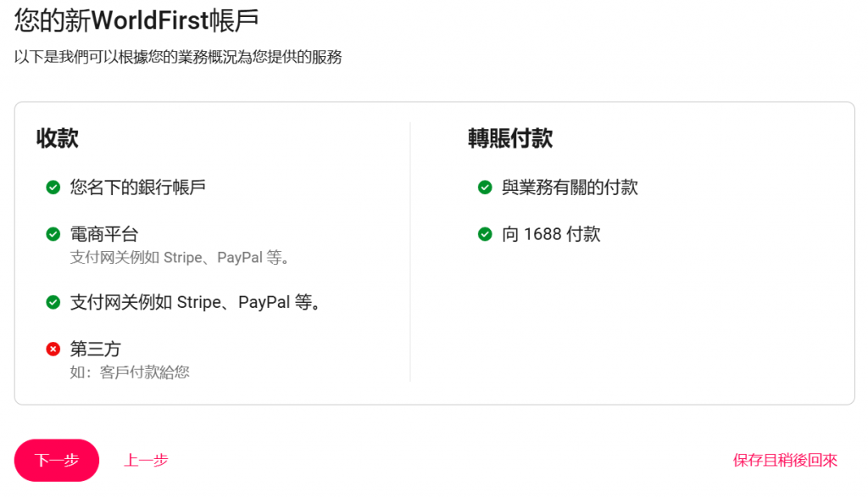Click green check beside 您名下的銀行帳戶
Image resolution: width=868 pixels, height=498 pixels.
click(53, 187)
